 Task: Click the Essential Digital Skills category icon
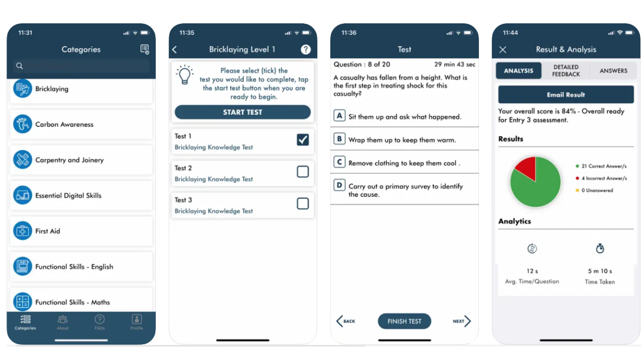pos(23,195)
